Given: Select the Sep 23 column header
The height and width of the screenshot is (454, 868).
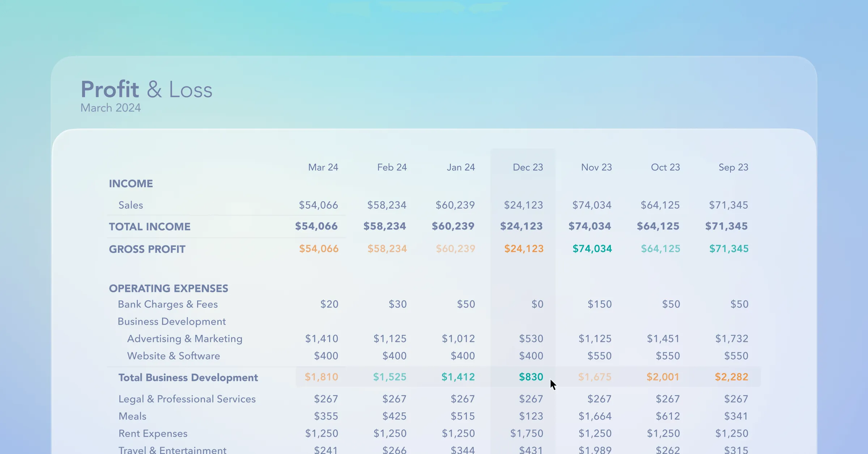Looking at the screenshot, I should point(733,167).
